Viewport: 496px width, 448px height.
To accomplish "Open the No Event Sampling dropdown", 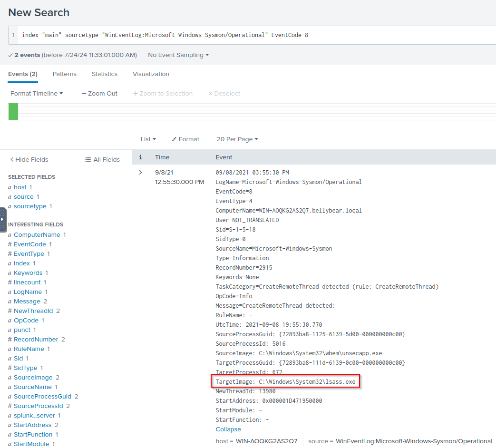I will coord(178,55).
